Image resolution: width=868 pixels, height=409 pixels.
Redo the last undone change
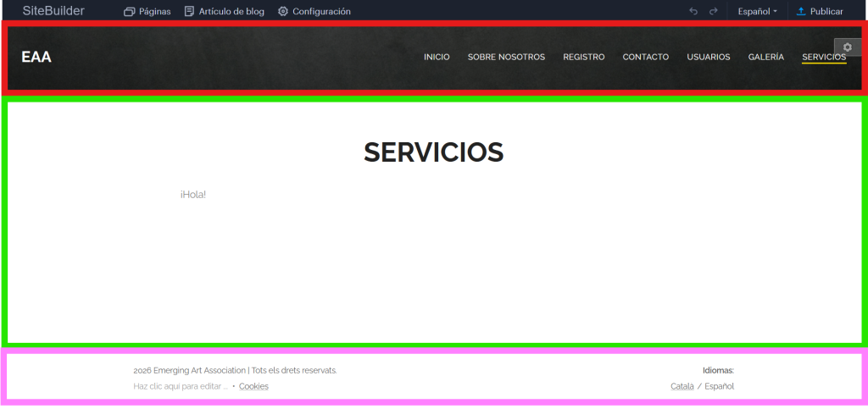(714, 12)
